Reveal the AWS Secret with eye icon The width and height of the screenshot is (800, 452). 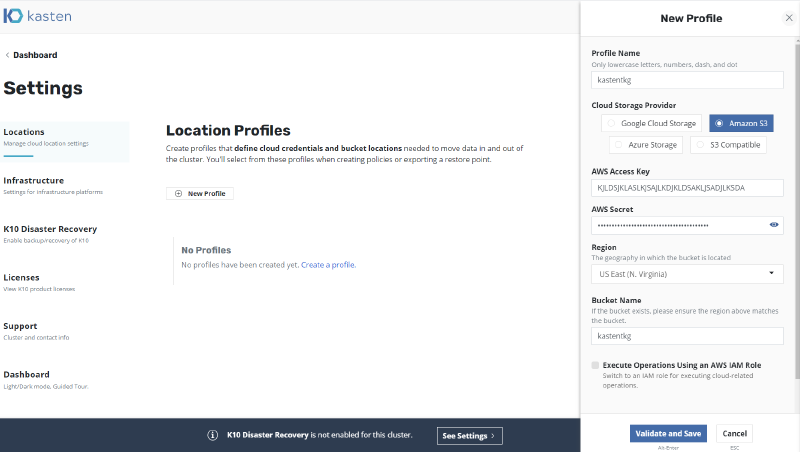[774, 224]
